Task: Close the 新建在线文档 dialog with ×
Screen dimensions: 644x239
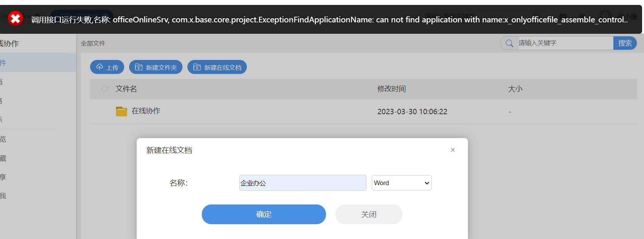Action: pyautogui.click(x=452, y=150)
